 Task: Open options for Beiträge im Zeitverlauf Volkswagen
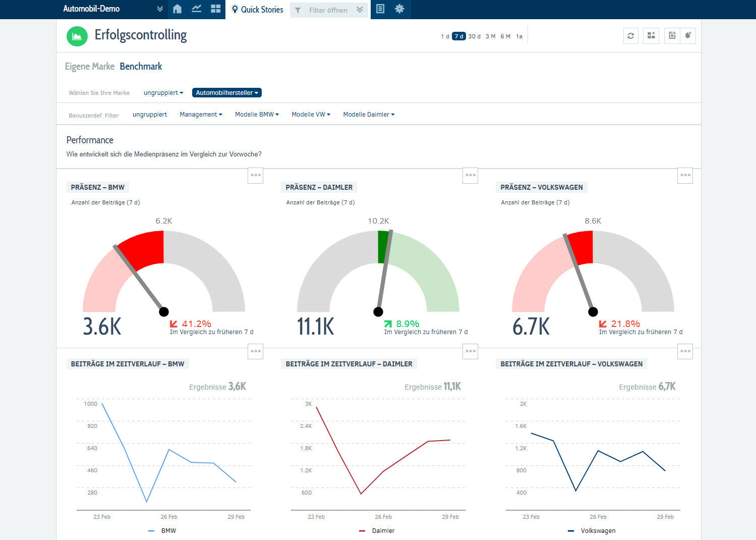(685, 351)
